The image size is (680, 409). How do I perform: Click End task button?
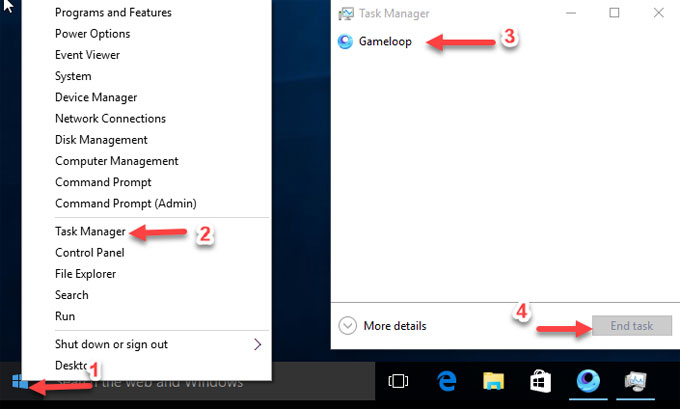632,326
